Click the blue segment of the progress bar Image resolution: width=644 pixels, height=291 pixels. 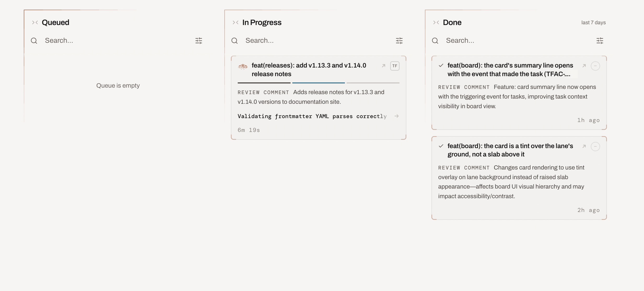click(319, 83)
